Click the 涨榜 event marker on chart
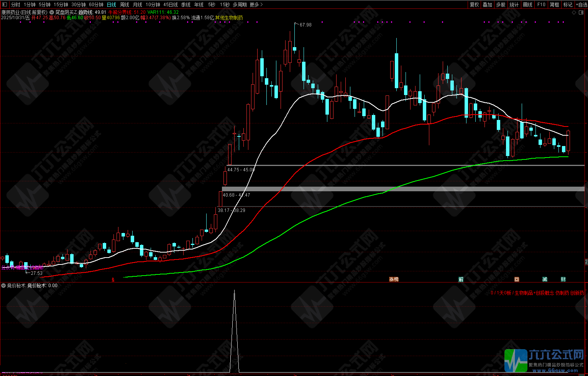 click(394, 279)
